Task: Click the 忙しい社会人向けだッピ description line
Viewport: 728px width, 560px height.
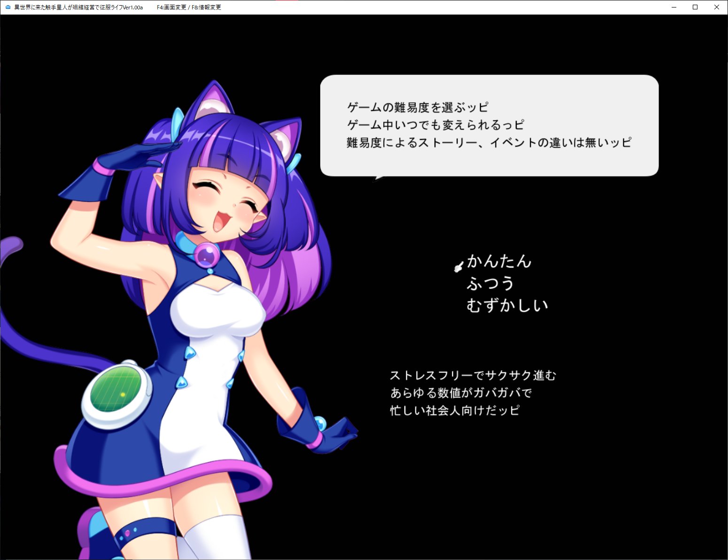Action: (x=455, y=411)
